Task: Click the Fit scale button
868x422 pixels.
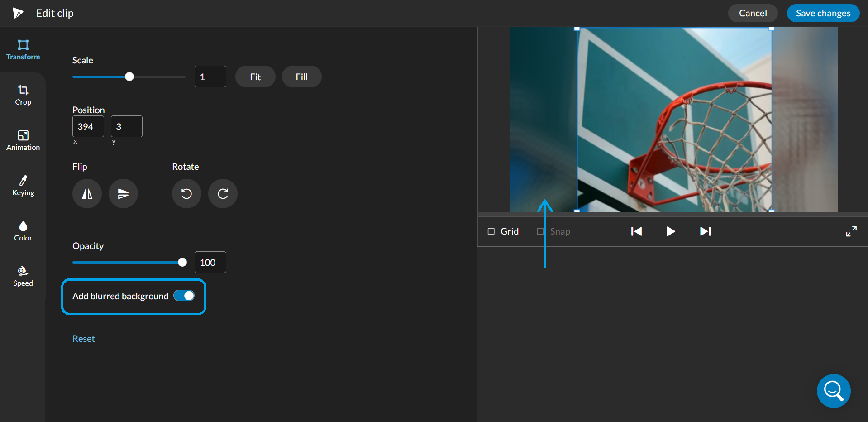Action: tap(255, 77)
